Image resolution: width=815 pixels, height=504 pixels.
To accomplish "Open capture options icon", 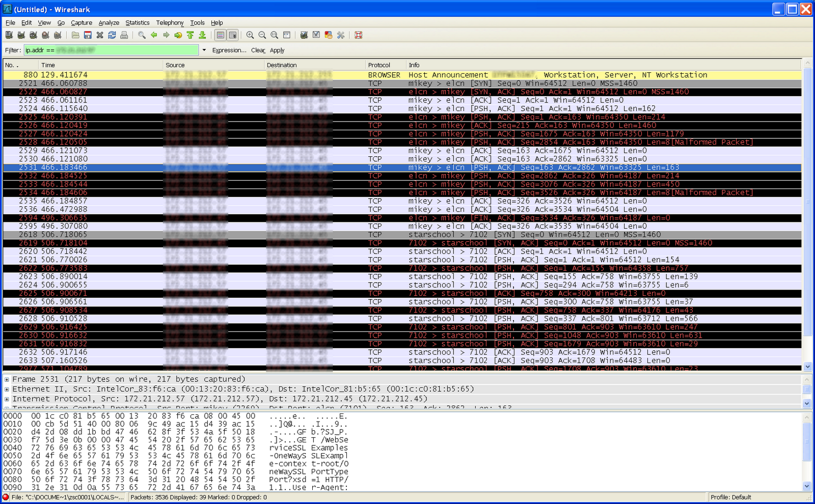I will pyautogui.click(x=21, y=35).
